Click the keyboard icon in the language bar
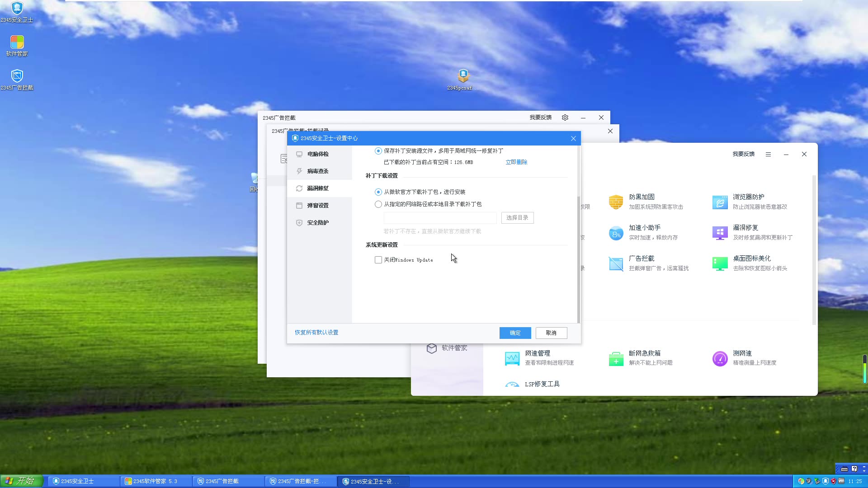This screenshot has width=868, height=488. pos(844,469)
